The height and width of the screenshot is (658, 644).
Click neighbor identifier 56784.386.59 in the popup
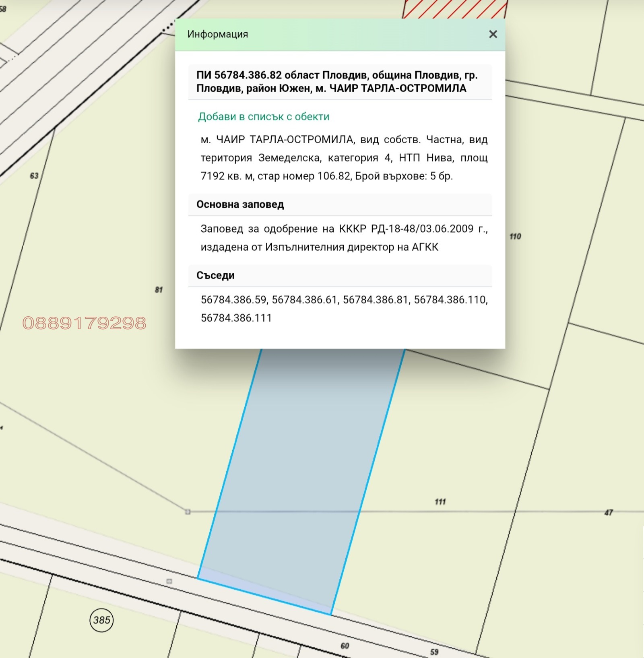[234, 300]
